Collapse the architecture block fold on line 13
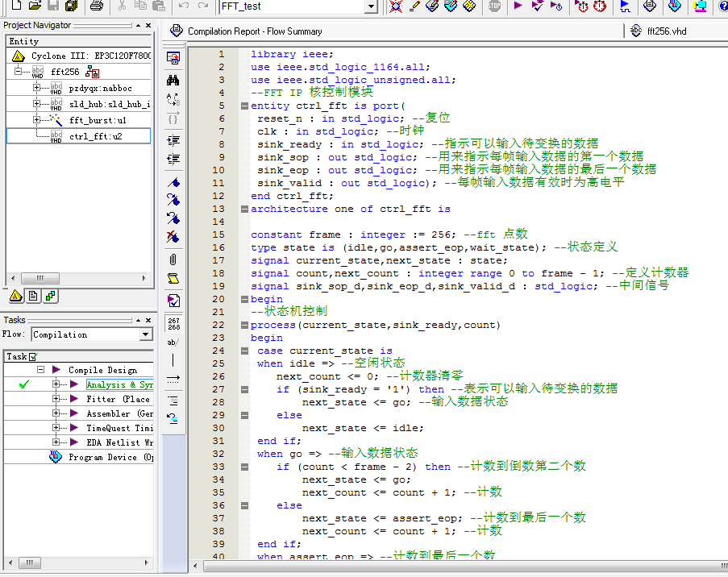The image size is (728, 577). 244,209
